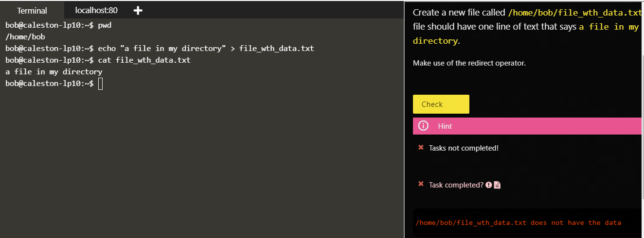Click the 'Tasks not completed!' status text
This screenshot has height=238, width=644.
point(464,148)
